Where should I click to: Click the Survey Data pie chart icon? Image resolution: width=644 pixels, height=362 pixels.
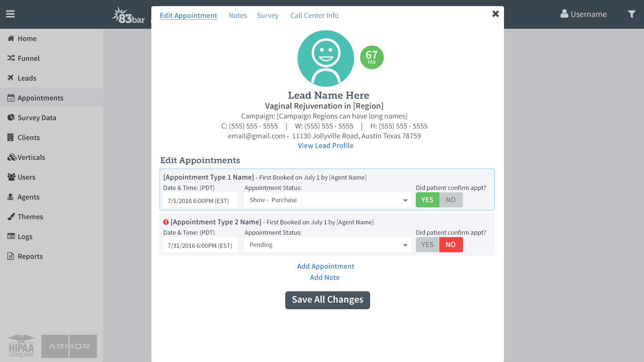coord(11,117)
